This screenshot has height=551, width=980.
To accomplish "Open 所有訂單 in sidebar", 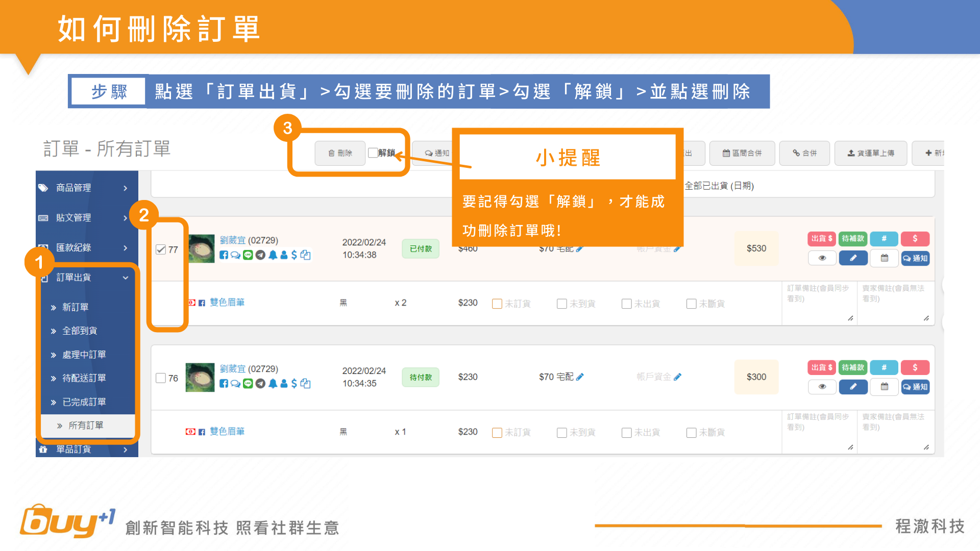I will point(86,425).
